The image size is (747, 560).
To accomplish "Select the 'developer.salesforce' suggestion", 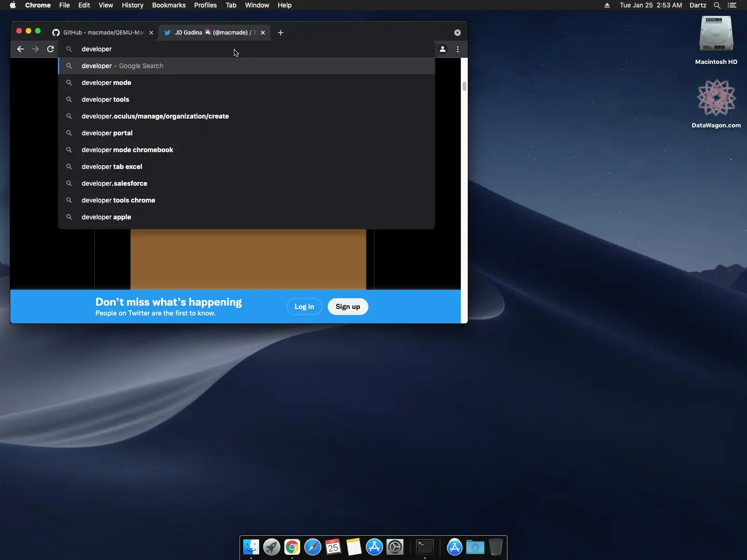I will [247, 183].
